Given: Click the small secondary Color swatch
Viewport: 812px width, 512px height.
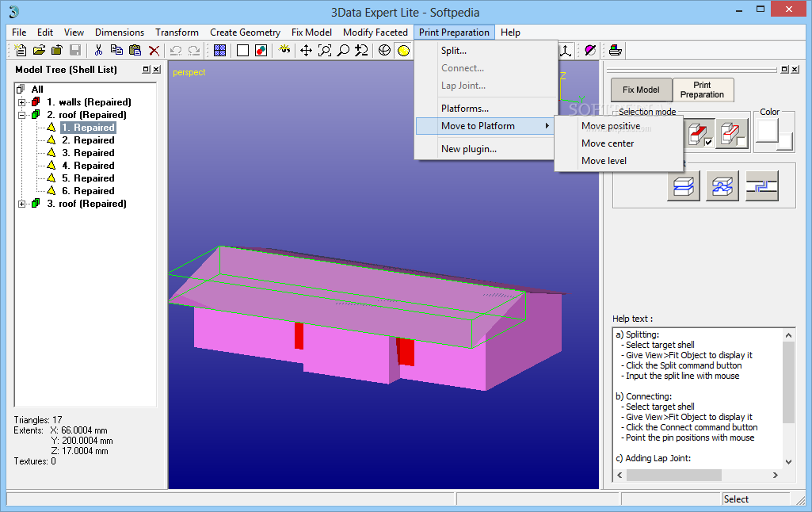Looking at the screenshot, I should [785, 141].
